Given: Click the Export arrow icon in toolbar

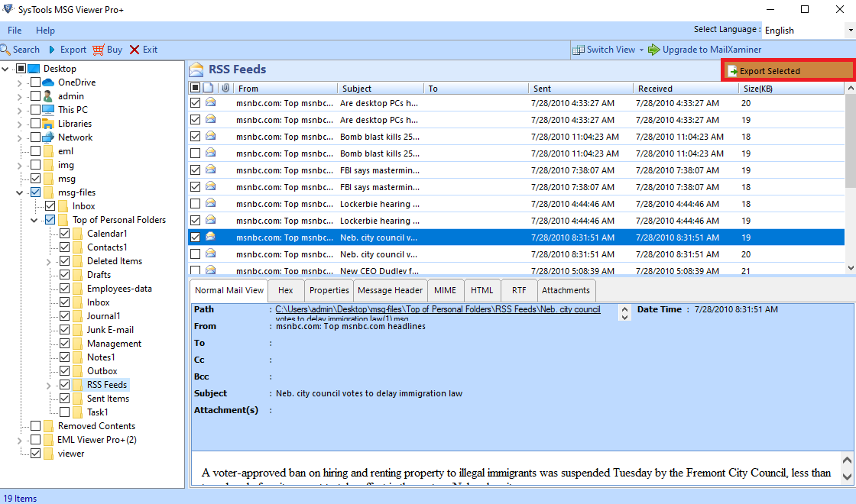Looking at the screenshot, I should (52, 50).
